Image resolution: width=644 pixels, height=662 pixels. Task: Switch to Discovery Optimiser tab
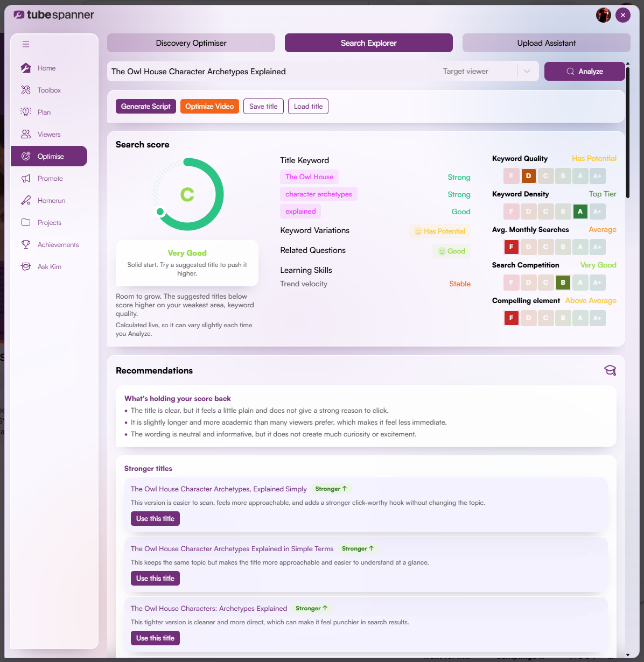191,43
